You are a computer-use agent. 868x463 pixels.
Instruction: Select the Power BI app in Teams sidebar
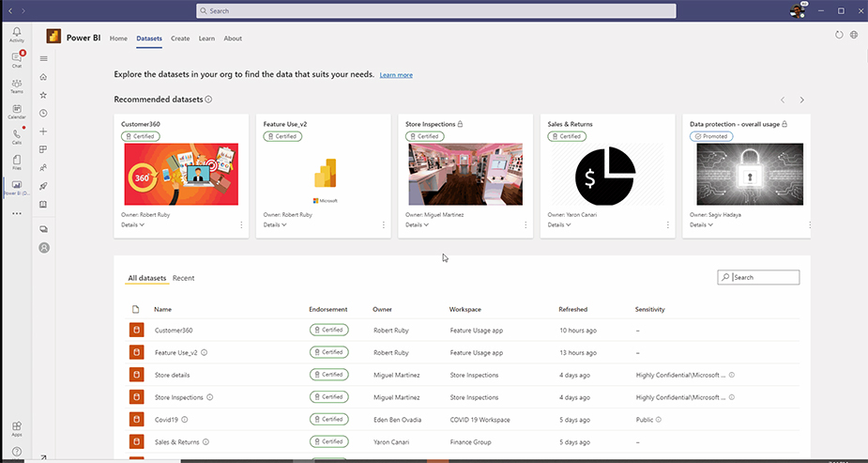pos(17,189)
